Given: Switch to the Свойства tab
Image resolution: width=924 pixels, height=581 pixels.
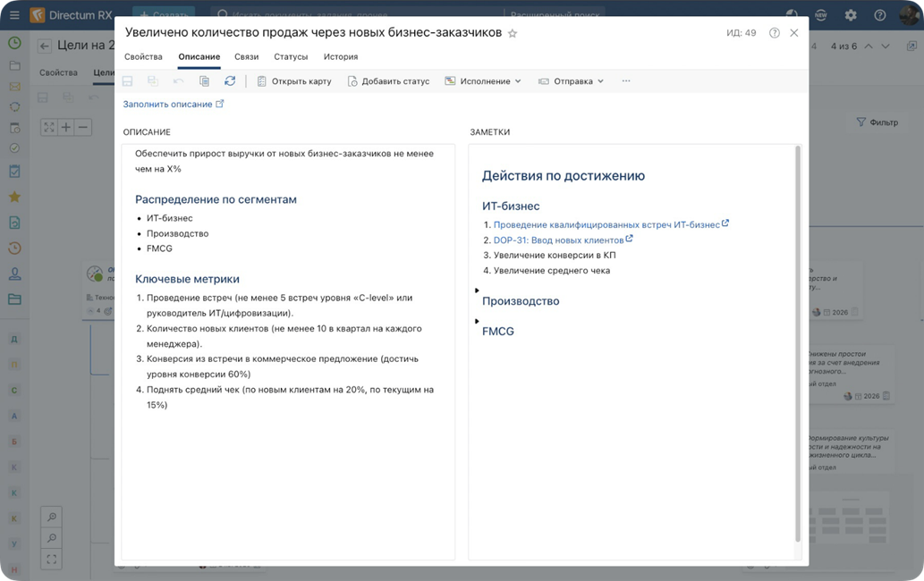Looking at the screenshot, I should point(143,56).
